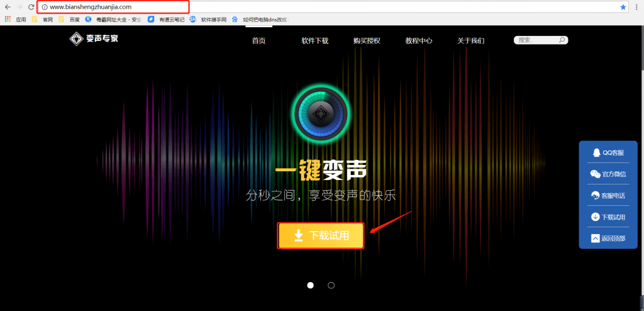Open the 百度 bookmark folder
This screenshot has width=644, height=311.
click(69, 19)
